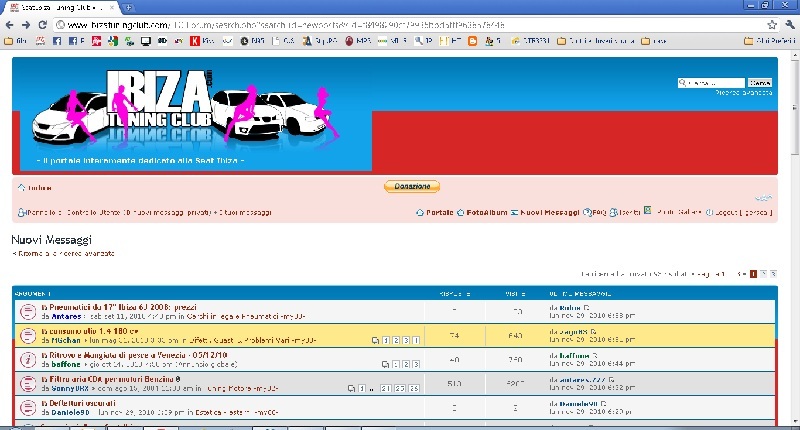
Task: Click topic status icon for consumo olio row
Action: tap(28, 335)
